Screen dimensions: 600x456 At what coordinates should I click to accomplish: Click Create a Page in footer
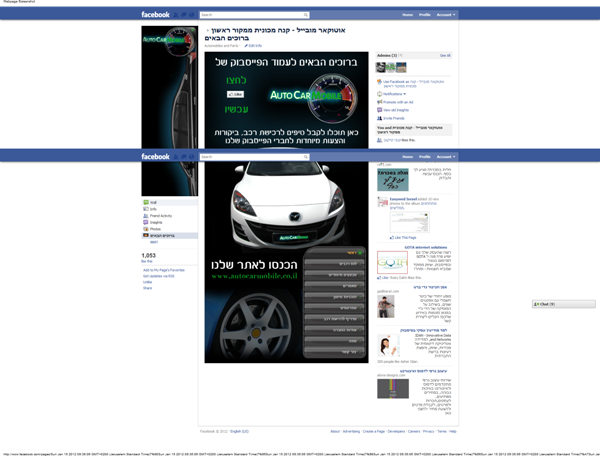coord(373,432)
